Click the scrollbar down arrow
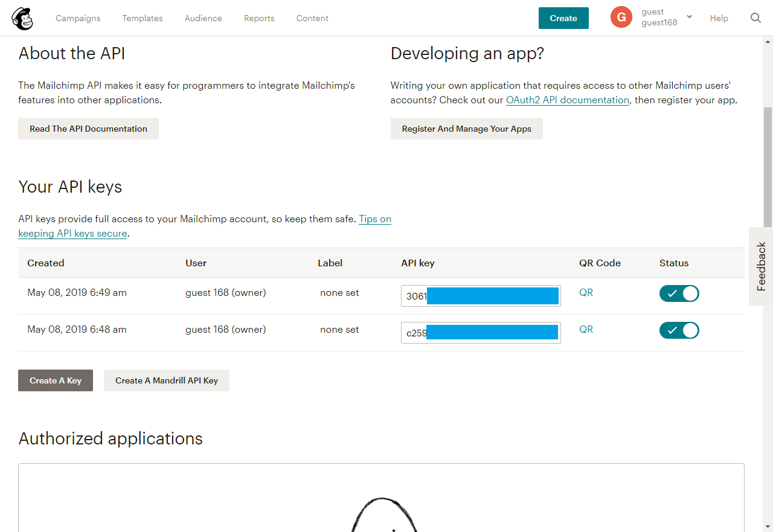The height and width of the screenshot is (532, 773). (x=768, y=527)
